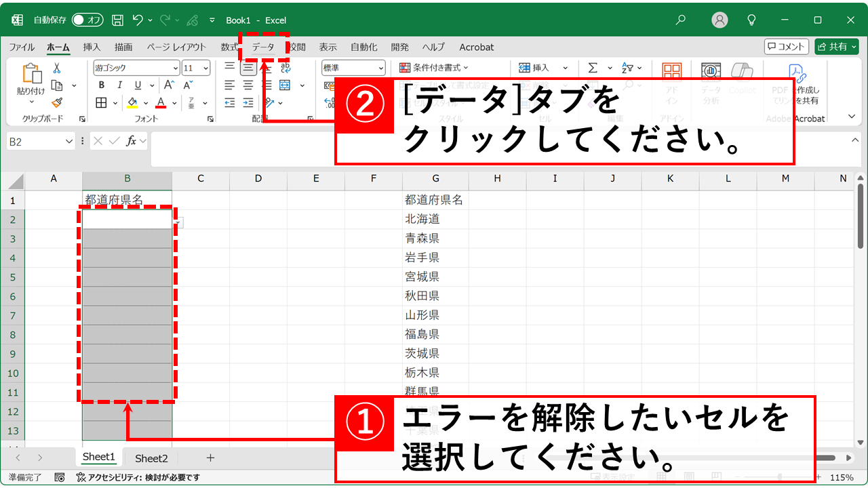This screenshot has height=488, width=868.
Task: Insert AutoSum with the sigma icon
Action: tap(593, 68)
